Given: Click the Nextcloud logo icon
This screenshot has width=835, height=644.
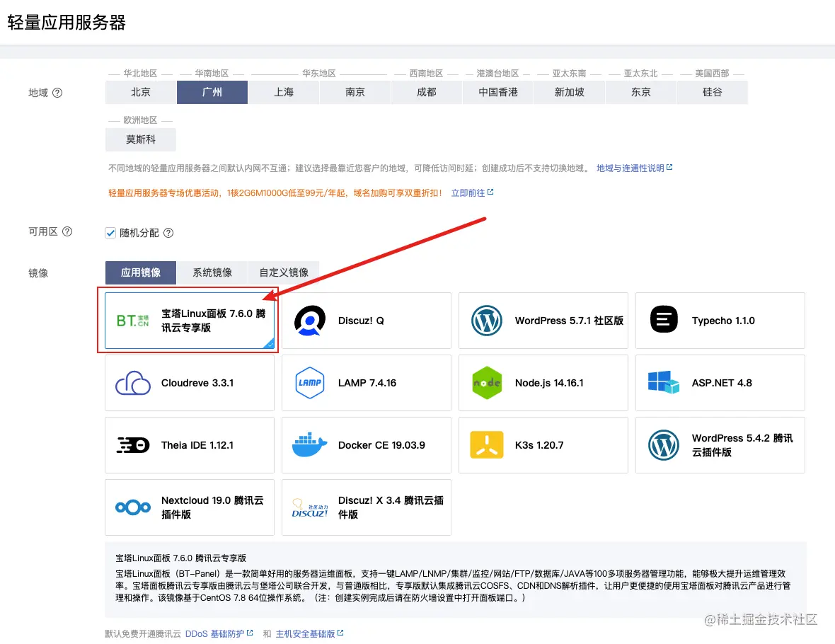Looking at the screenshot, I should pos(132,507).
